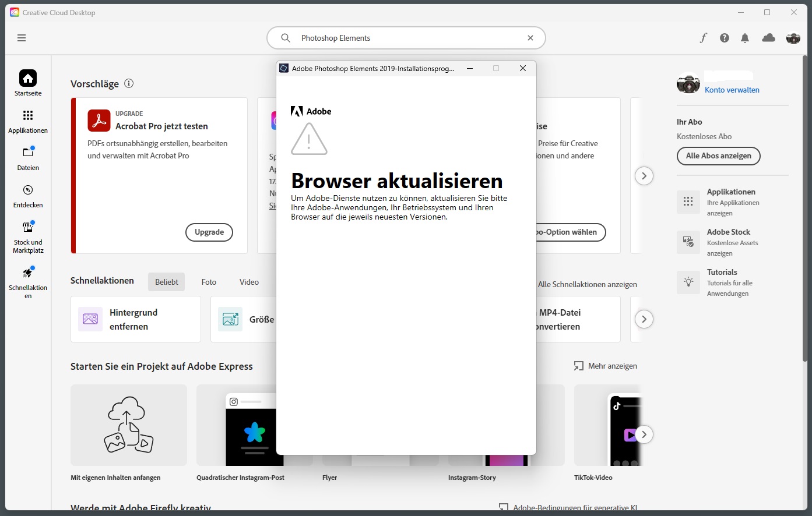The height and width of the screenshot is (516, 812).
Task: Clear the Photoshop Elements search text
Action: tap(530, 38)
